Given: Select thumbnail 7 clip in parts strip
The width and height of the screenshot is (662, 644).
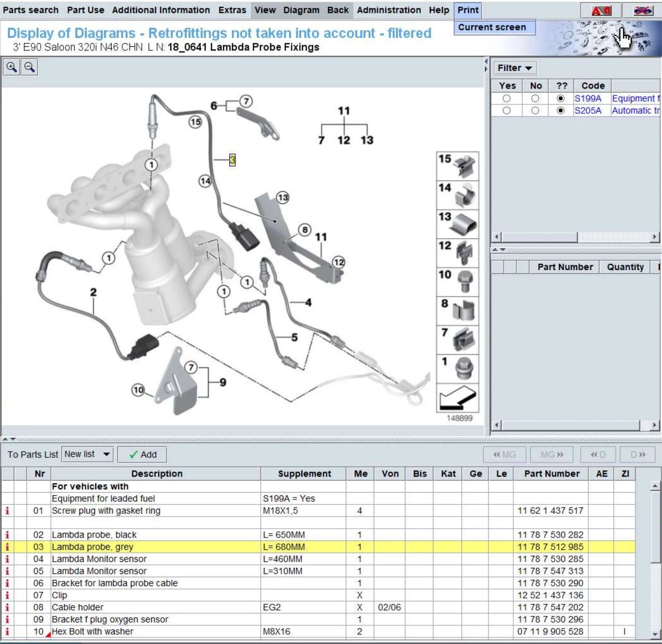Looking at the screenshot, I should click(457, 340).
